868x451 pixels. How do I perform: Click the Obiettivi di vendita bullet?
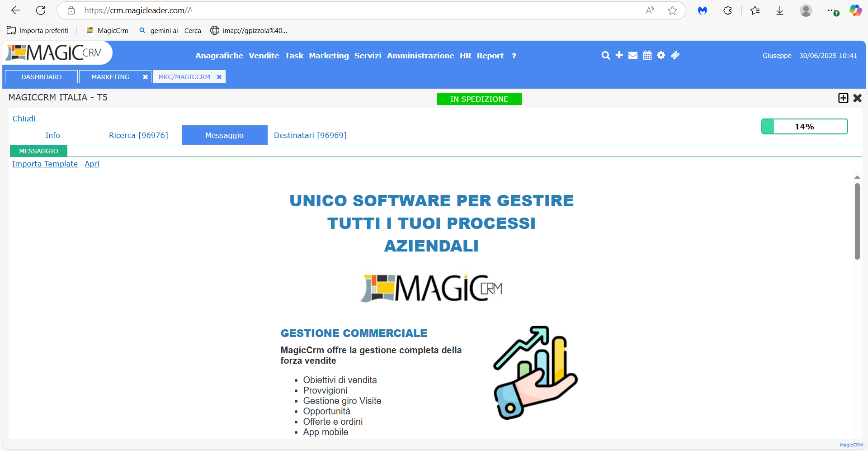340,380
